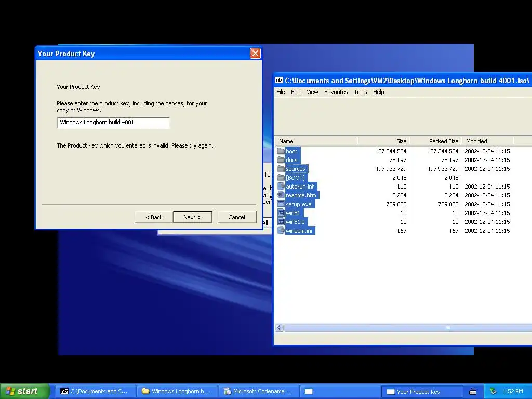Click the win51ip file icon
Screen dimensions: 532x399
(x=281, y=221)
